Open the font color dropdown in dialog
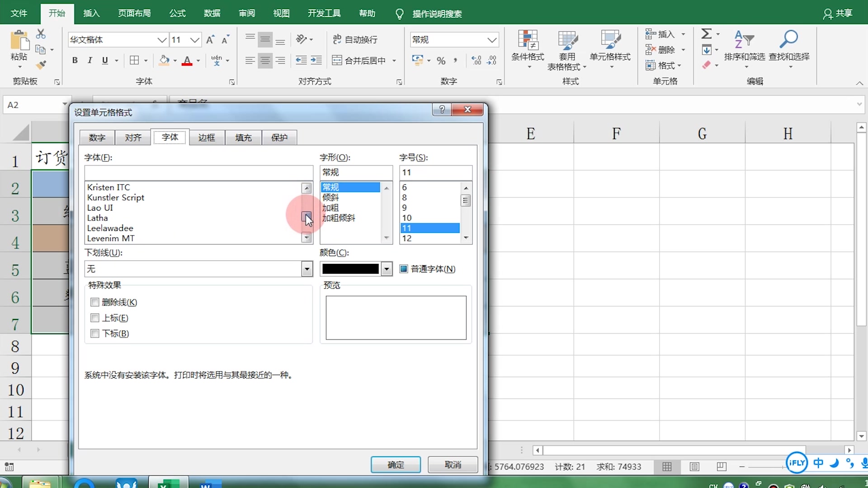The image size is (868, 488). point(387,269)
